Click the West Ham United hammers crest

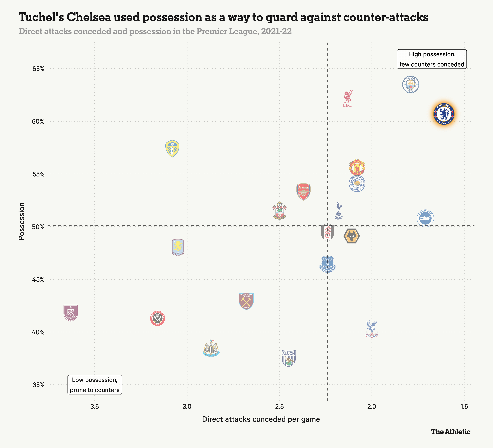(246, 301)
